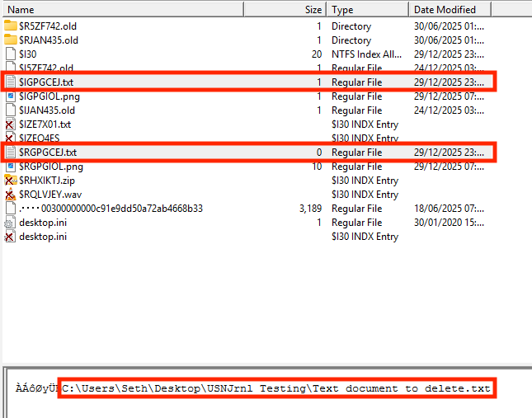Click the 00300000000c91e9dd50a72ab4668b33 file icon
532x418 pixels.
click(11, 208)
